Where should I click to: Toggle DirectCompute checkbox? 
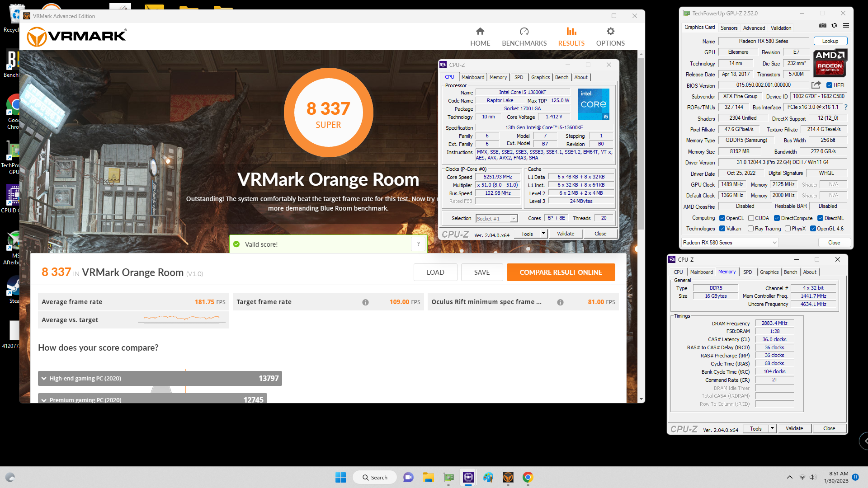pyautogui.click(x=777, y=218)
